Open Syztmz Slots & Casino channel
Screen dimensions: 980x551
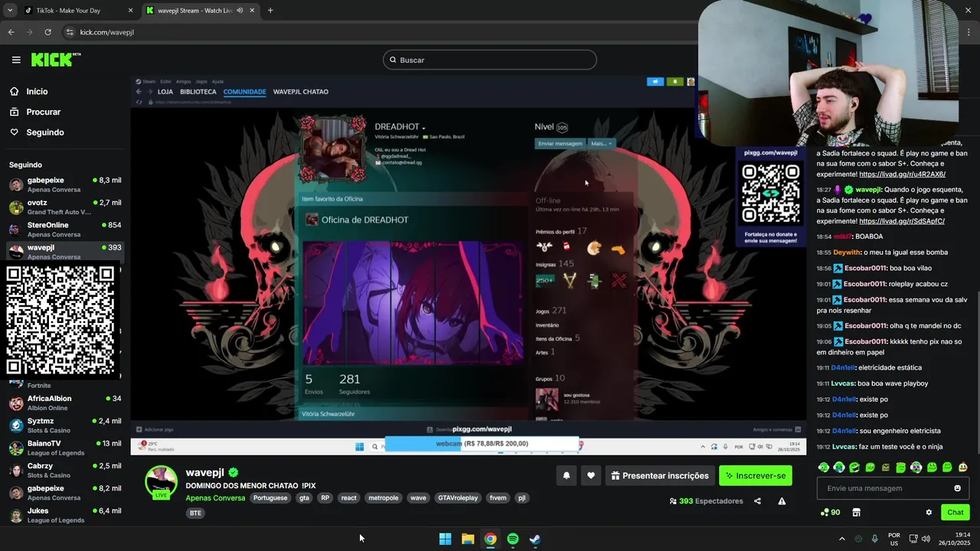(64, 425)
